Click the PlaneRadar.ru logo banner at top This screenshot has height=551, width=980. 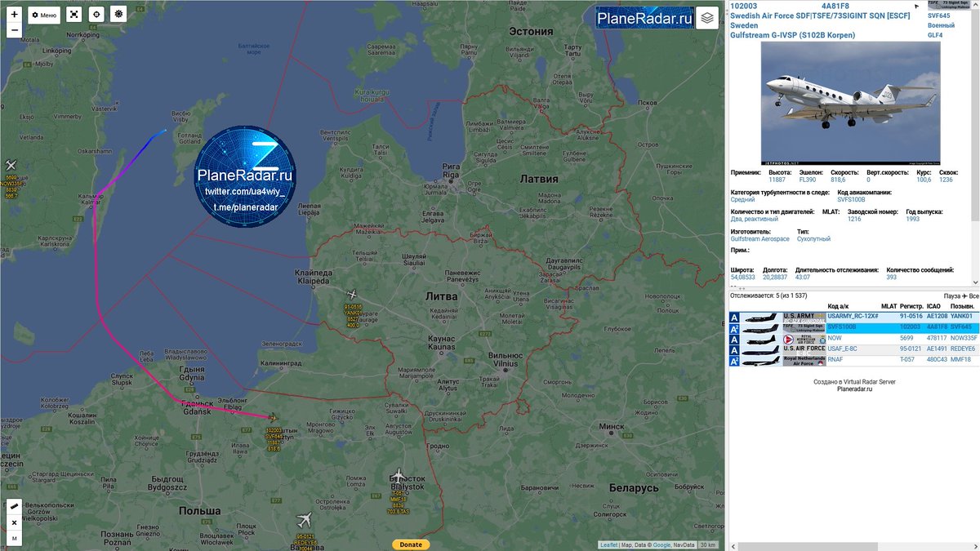[644, 18]
